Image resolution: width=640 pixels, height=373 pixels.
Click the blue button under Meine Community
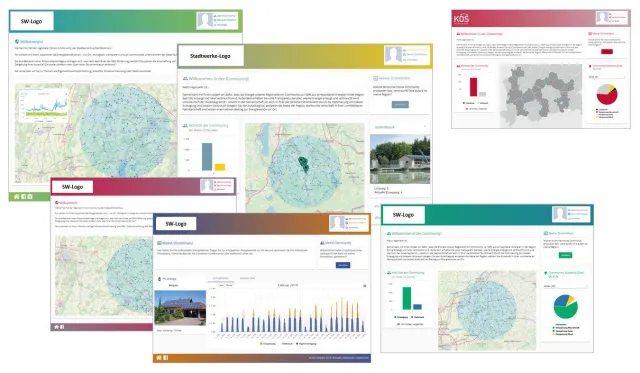coord(343,265)
